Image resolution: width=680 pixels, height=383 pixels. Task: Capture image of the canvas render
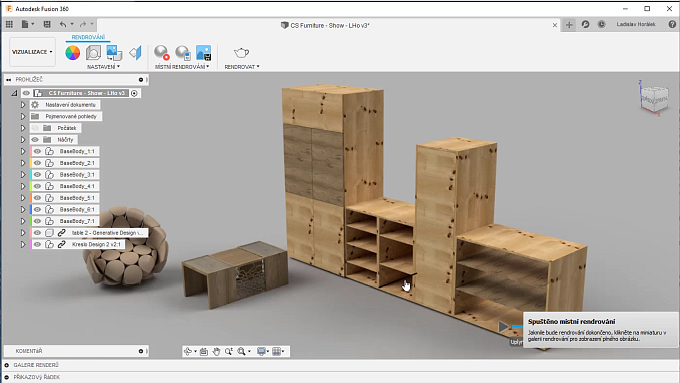tap(203, 53)
